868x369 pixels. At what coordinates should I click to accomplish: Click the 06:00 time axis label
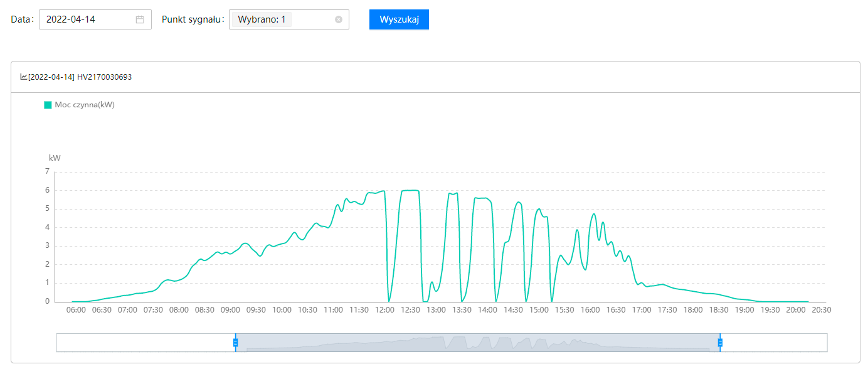pyautogui.click(x=76, y=310)
